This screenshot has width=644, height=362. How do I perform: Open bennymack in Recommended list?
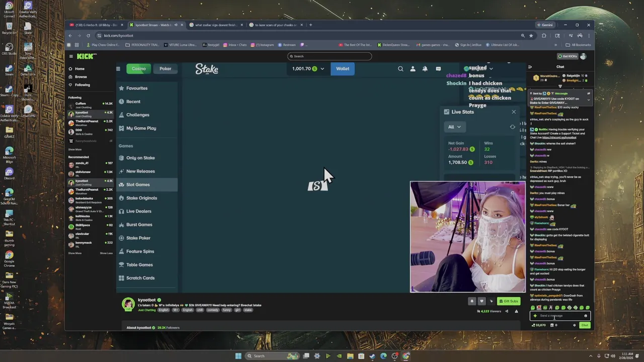(91, 244)
